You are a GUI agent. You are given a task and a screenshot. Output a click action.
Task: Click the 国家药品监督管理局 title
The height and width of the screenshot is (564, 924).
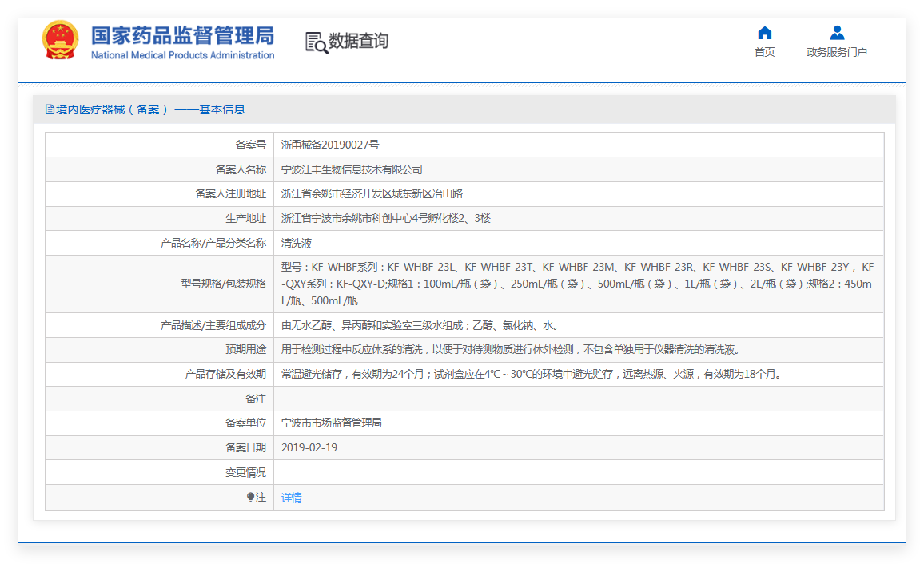point(183,35)
